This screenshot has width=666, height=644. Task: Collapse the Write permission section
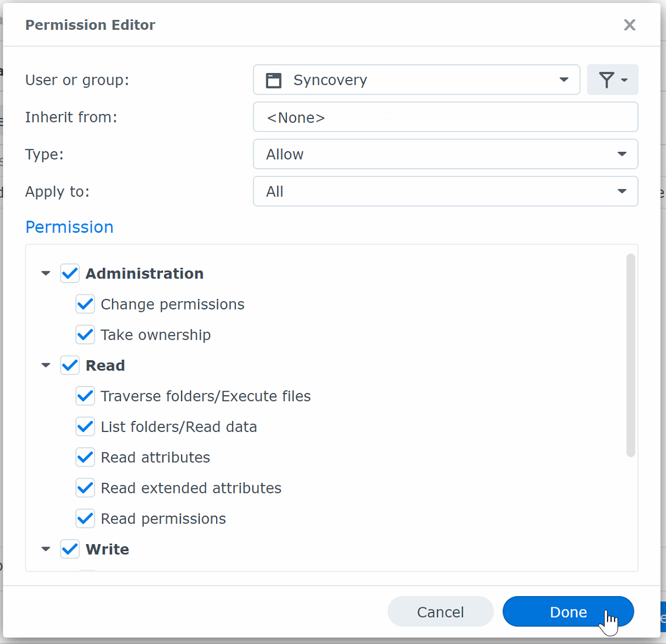pyautogui.click(x=46, y=549)
